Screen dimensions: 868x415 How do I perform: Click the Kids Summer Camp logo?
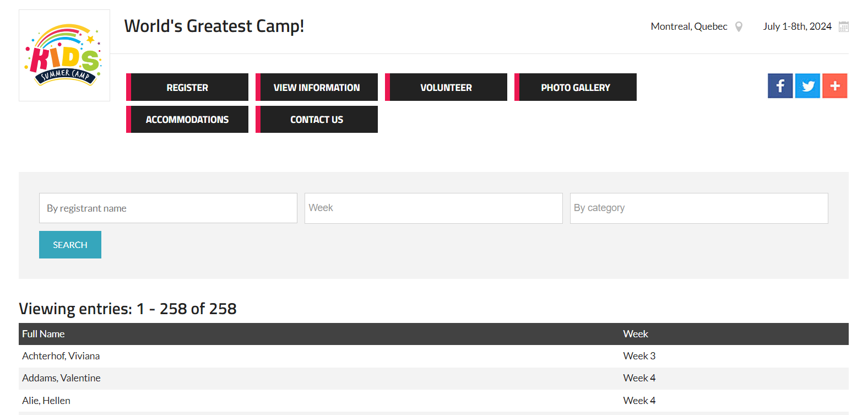coord(64,55)
